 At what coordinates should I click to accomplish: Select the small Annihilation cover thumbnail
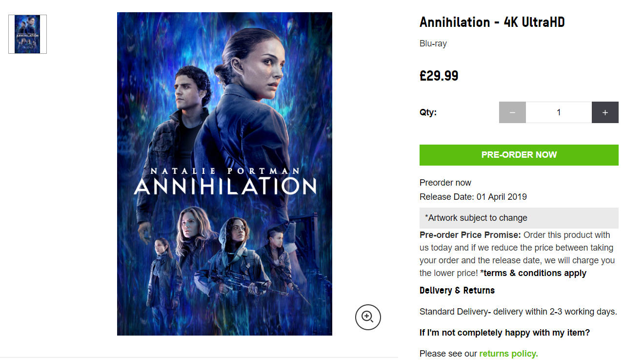pyautogui.click(x=27, y=34)
